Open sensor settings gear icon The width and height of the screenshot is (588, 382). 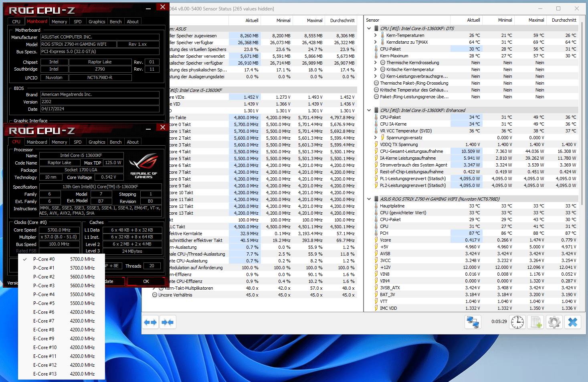(x=554, y=322)
